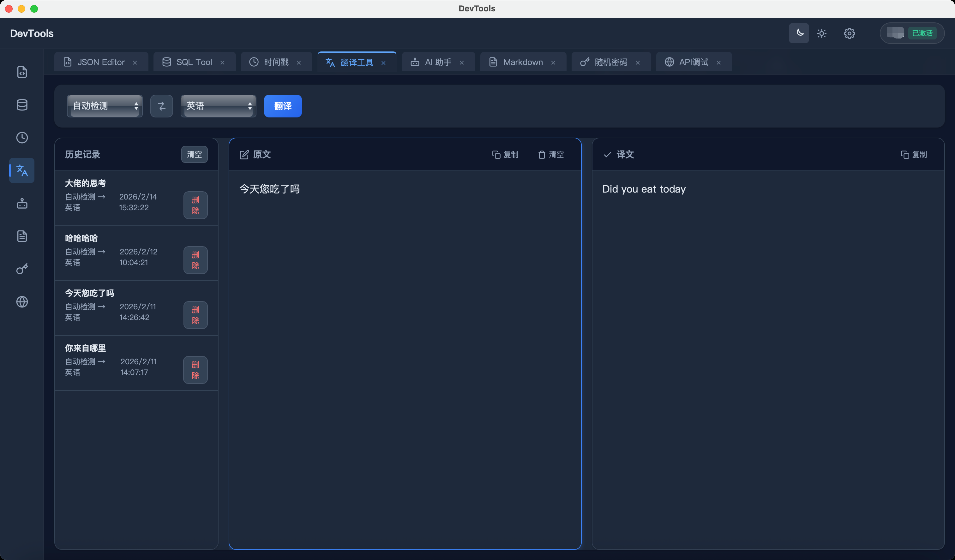
Task: Switch to light mode sun toggle
Action: (x=822, y=33)
